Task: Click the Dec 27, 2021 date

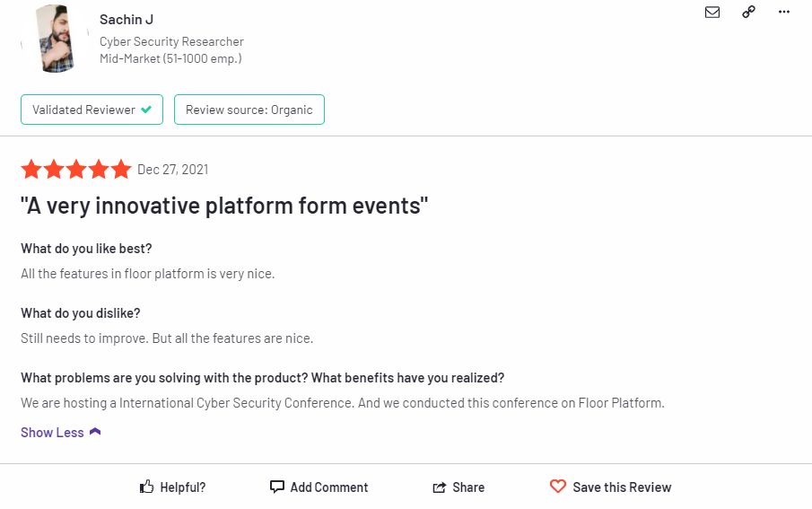Action: coord(172,170)
